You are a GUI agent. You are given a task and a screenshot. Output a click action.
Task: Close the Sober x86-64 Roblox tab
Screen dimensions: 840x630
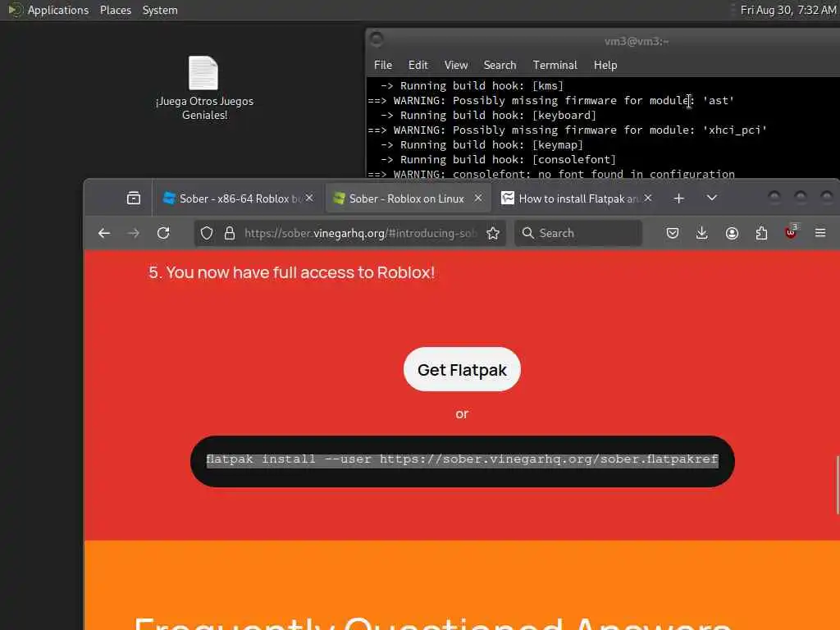[309, 199]
